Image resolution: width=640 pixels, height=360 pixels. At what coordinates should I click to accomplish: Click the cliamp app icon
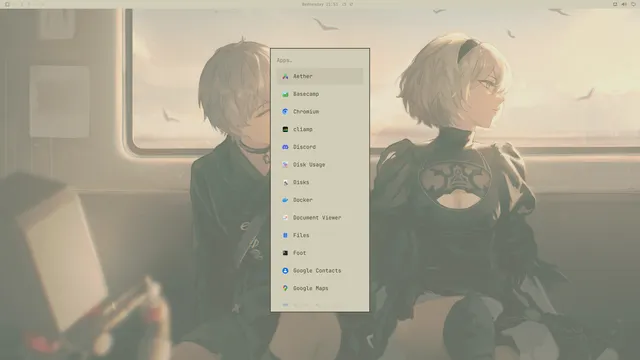tap(285, 129)
